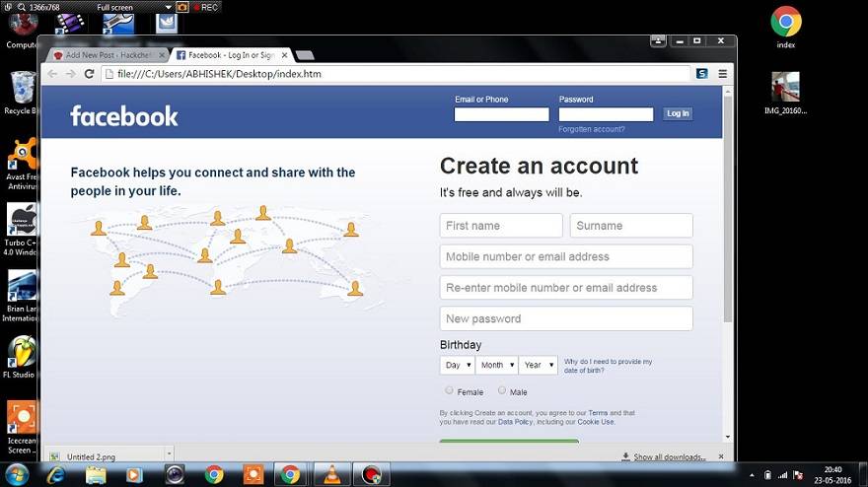Click the First name field
Image resolution: width=868 pixels, height=487 pixels.
[501, 226]
